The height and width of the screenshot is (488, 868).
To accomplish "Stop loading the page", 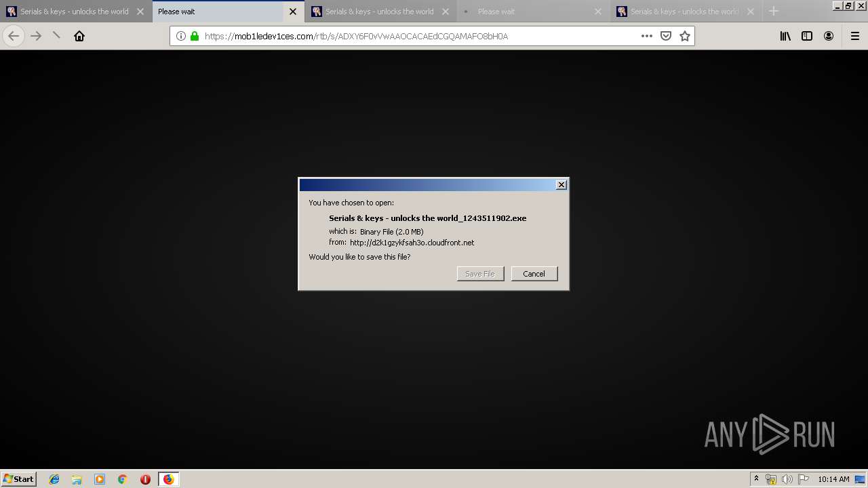I will pos(57,36).
